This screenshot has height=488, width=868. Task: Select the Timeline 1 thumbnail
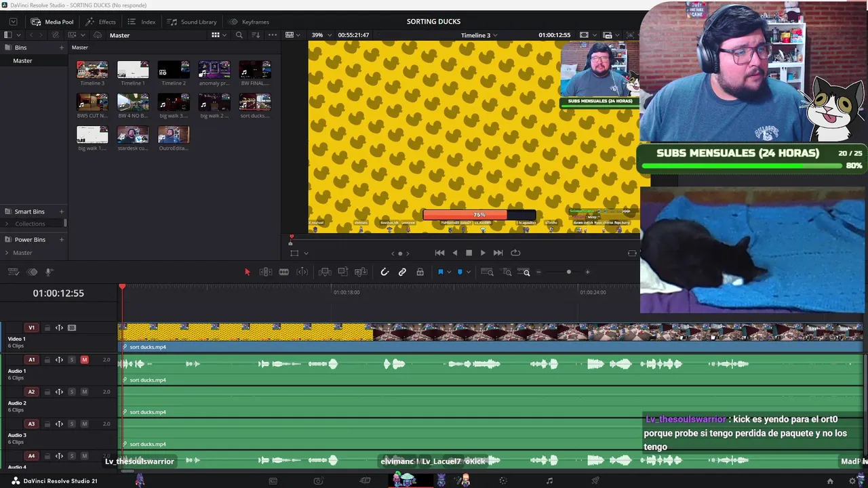click(x=133, y=70)
